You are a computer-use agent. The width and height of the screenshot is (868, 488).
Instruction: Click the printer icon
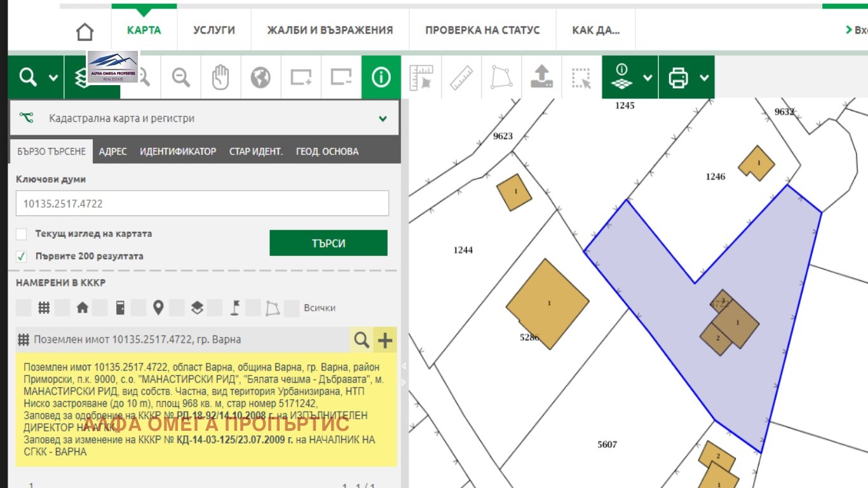click(678, 78)
